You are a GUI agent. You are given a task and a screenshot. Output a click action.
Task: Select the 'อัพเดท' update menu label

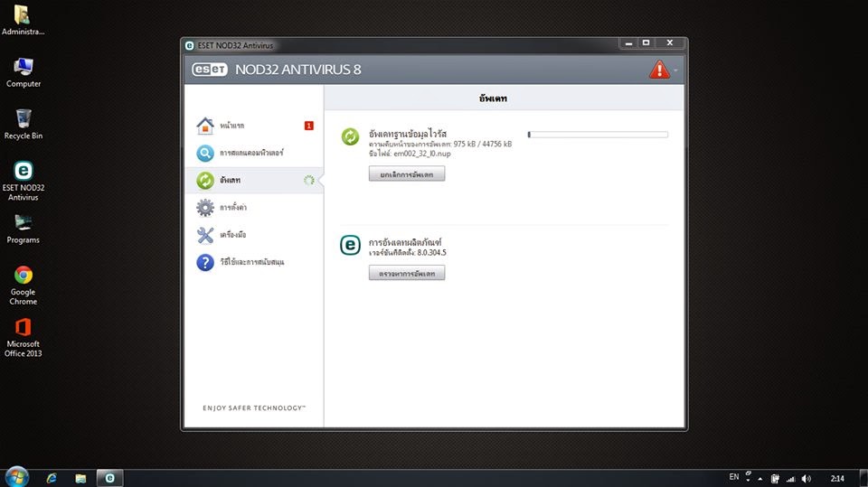click(x=230, y=180)
